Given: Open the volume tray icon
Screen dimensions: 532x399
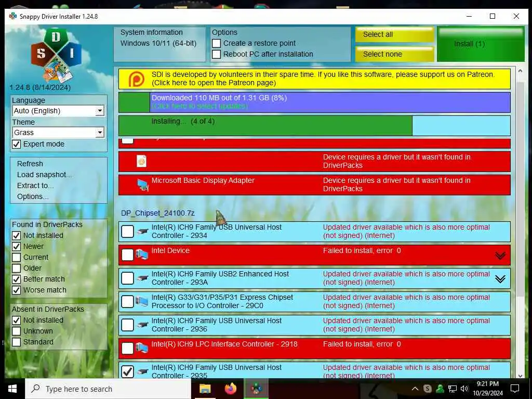Looking at the screenshot, I should pyautogui.click(x=464, y=389).
